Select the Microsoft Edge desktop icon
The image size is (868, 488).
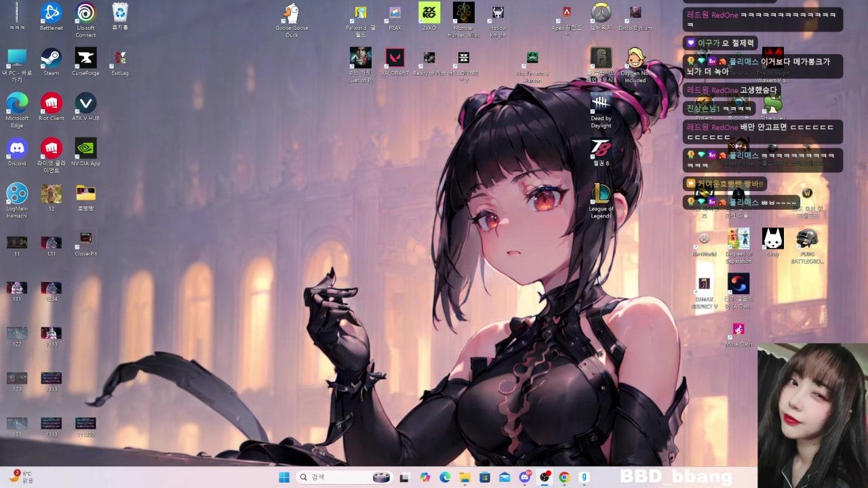pos(17,110)
